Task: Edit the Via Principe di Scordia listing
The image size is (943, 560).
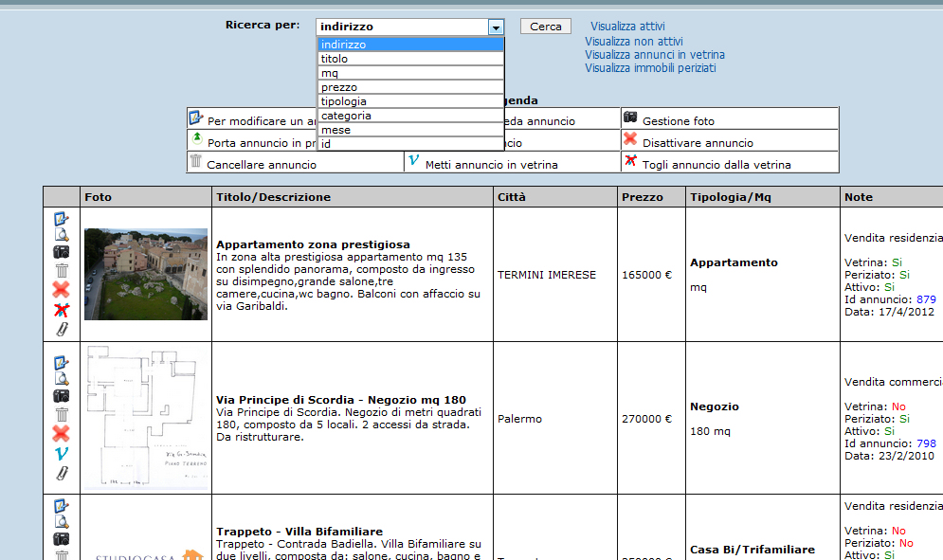Action: 61,363
